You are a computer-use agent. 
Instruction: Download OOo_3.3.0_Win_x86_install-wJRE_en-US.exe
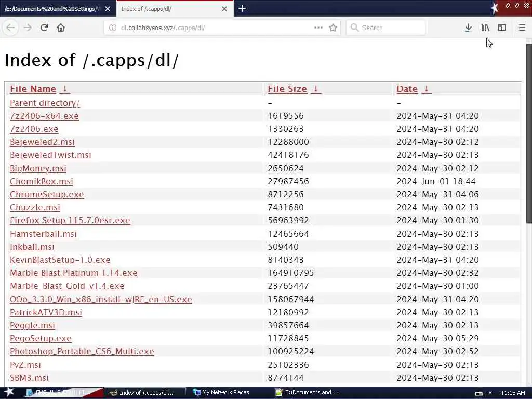point(101,299)
